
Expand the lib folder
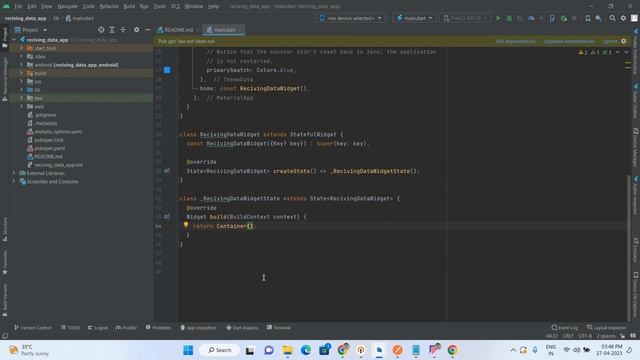22,90
